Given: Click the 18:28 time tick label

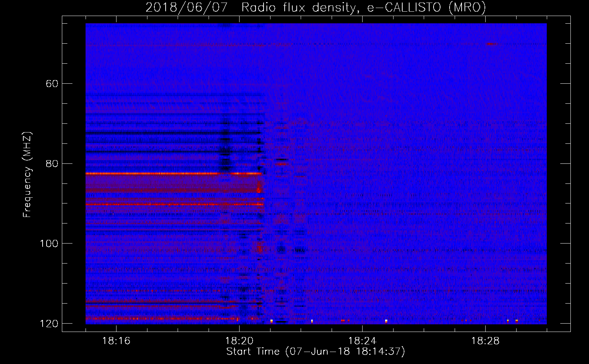Looking at the screenshot, I should pos(485,341).
